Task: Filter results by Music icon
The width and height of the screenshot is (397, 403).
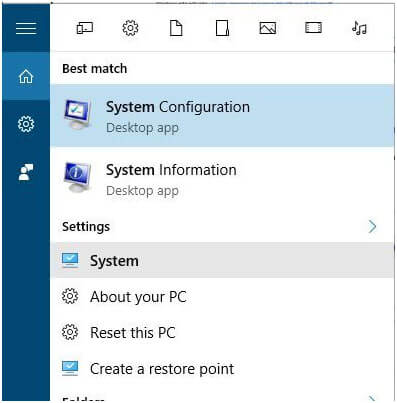Action: pos(359,28)
